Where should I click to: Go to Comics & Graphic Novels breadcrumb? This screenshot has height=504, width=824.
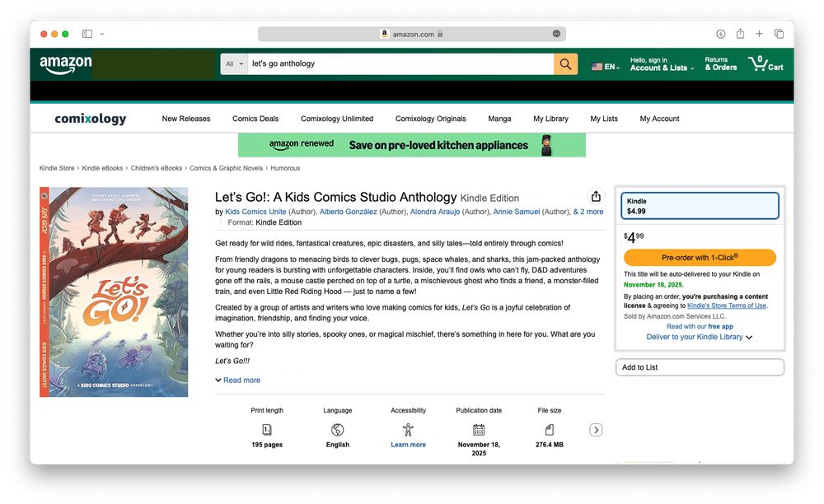click(x=226, y=168)
